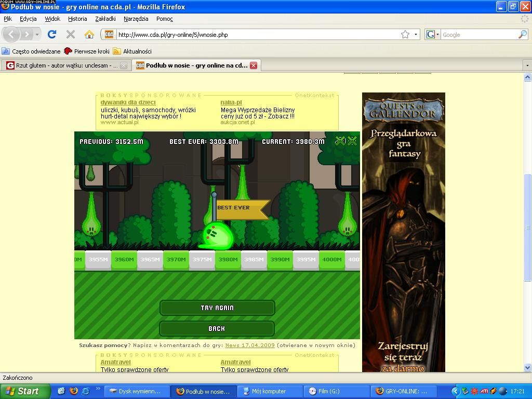Image resolution: width=532 pixels, height=399 pixels.
Task: Open the Windows Start menu
Action: (25, 391)
